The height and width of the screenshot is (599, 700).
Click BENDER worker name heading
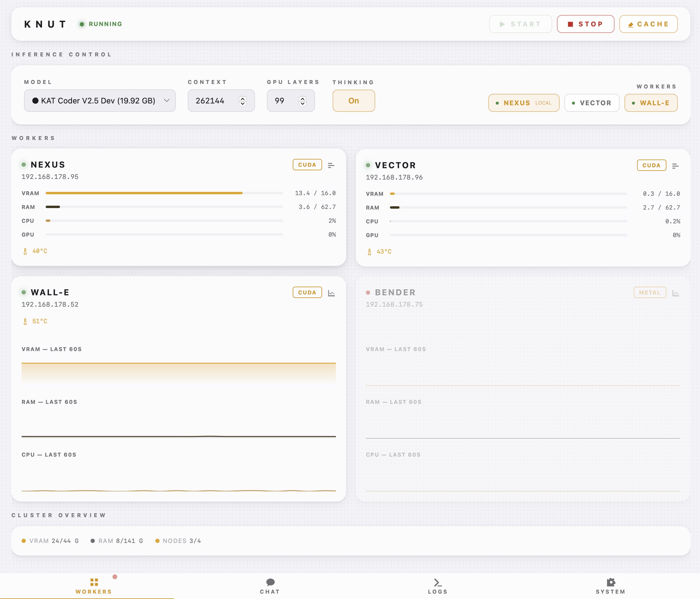pyautogui.click(x=395, y=292)
